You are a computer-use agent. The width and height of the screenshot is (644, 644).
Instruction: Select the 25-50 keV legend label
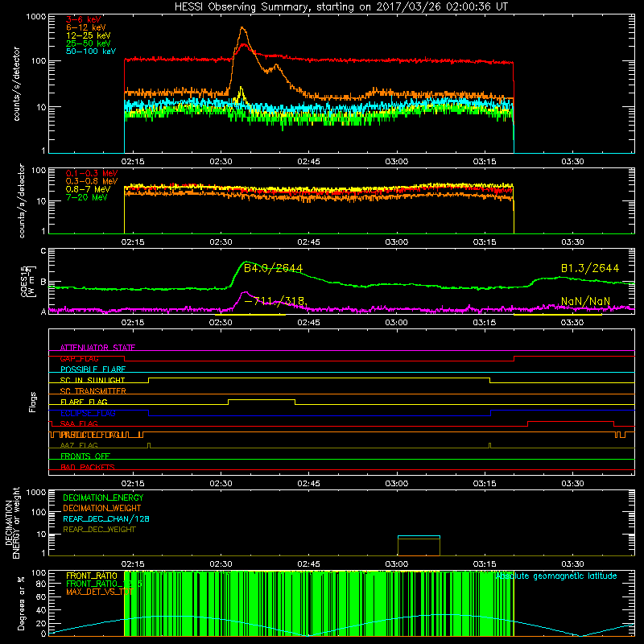click(x=89, y=43)
